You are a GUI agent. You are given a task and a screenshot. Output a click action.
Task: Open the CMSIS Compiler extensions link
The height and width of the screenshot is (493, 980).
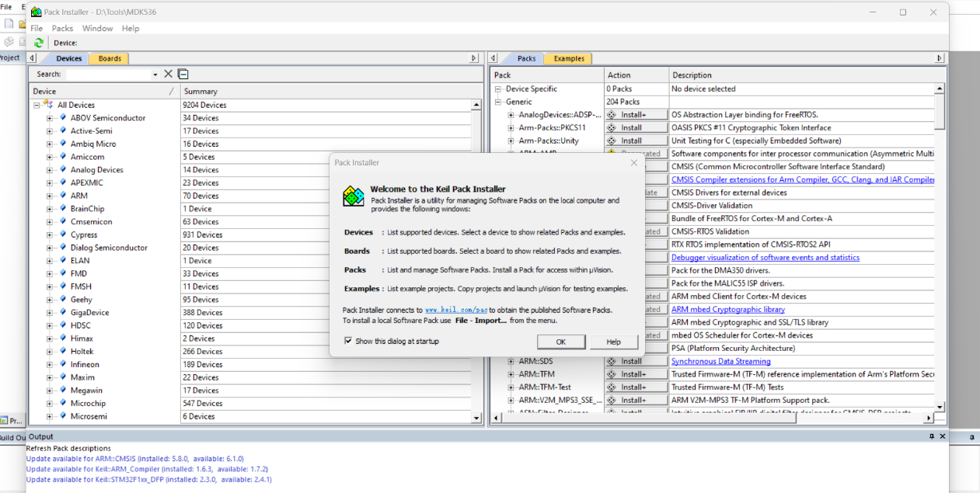[x=803, y=179]
